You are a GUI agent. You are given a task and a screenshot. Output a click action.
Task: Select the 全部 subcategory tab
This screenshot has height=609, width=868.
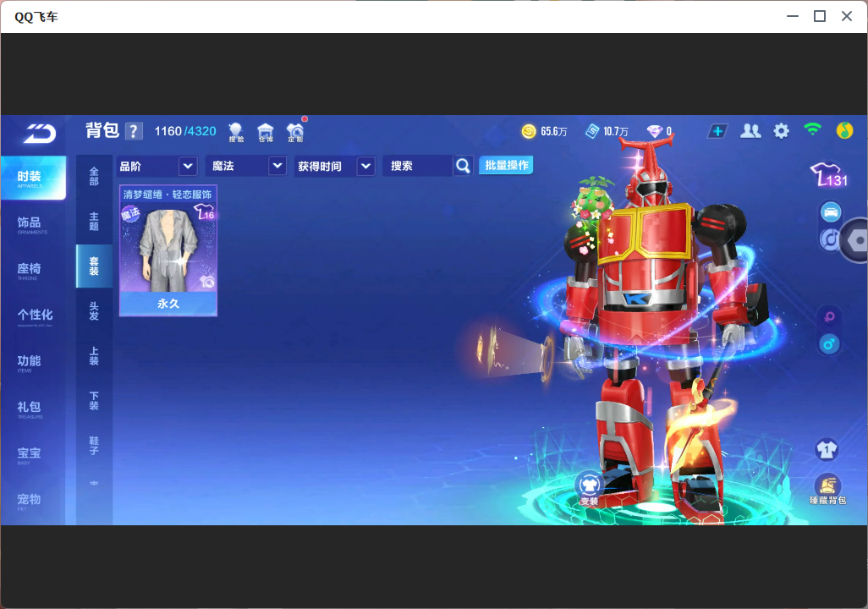pos(94,177)
